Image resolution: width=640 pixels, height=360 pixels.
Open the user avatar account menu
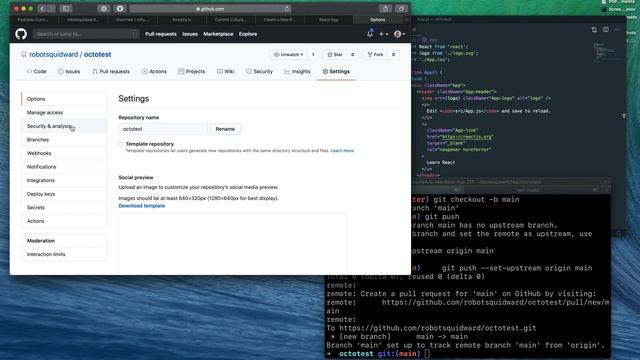click(399, 34)
